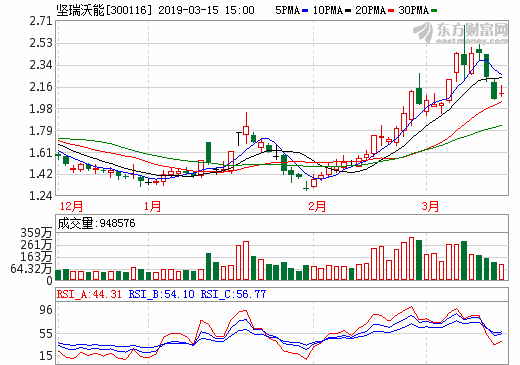Click the 3月 month label
This screenshot has height=365, width=520.
coord(430,206)
